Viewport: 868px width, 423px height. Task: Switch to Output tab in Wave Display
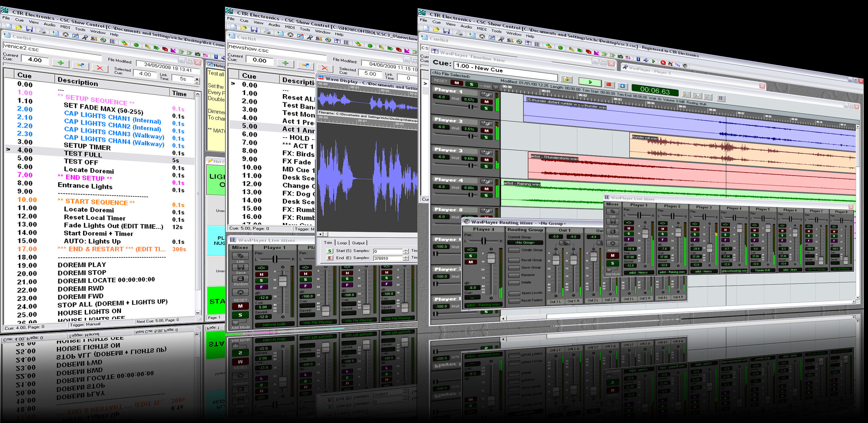click(x=358, y=243)
